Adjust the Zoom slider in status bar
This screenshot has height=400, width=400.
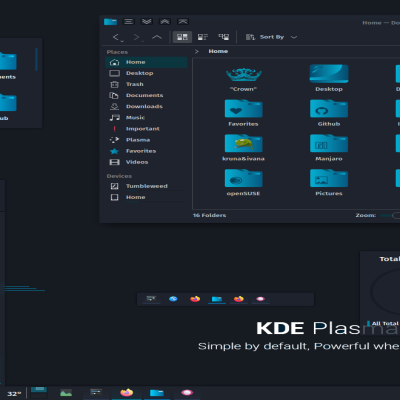[x=390, y=216]
